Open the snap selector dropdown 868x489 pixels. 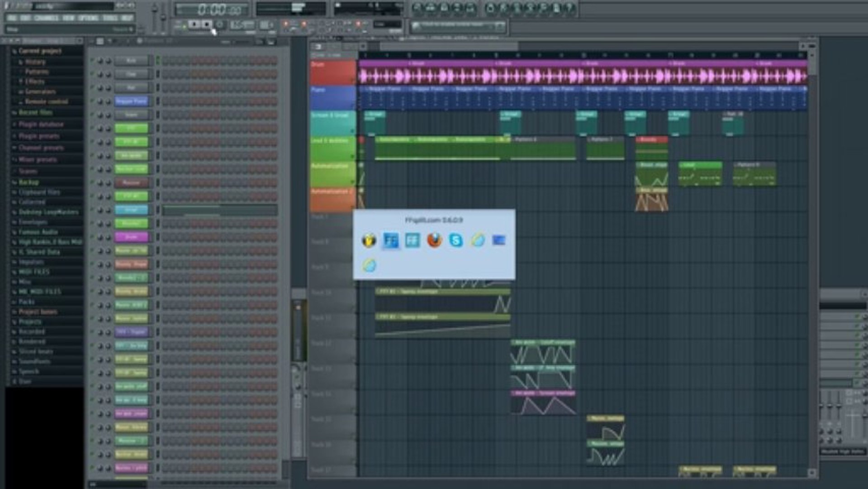[x=387, y=24]
